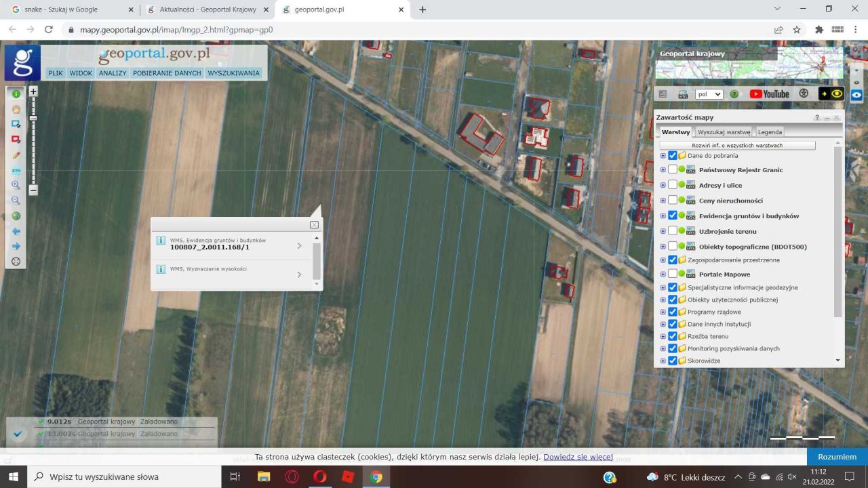
Task: Open the YouTube channel icon
Action: coord(769,94)
